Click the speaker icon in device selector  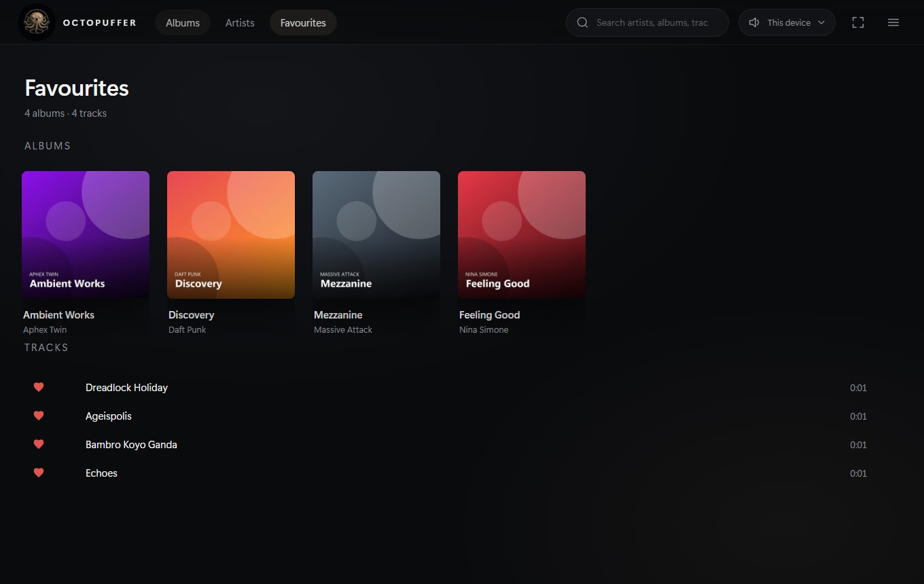pyautogui.click(x=754, y=22)
